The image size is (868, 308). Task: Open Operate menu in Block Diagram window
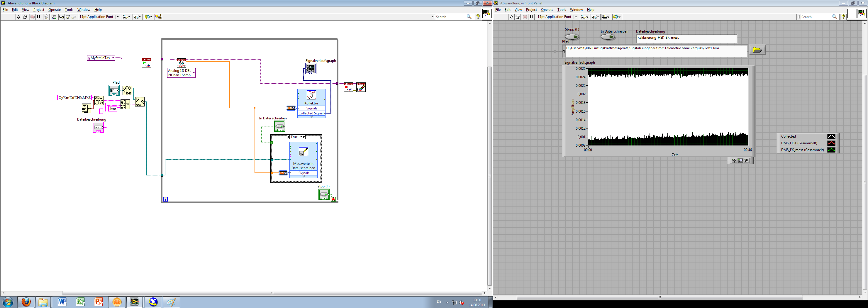coord(54,10)
